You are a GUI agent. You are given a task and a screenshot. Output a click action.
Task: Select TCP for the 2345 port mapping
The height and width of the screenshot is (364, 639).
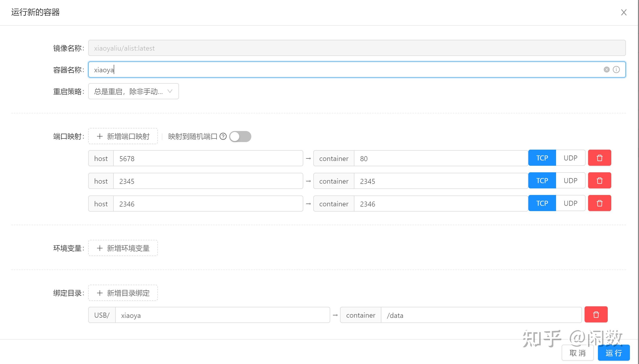(542, 181)
